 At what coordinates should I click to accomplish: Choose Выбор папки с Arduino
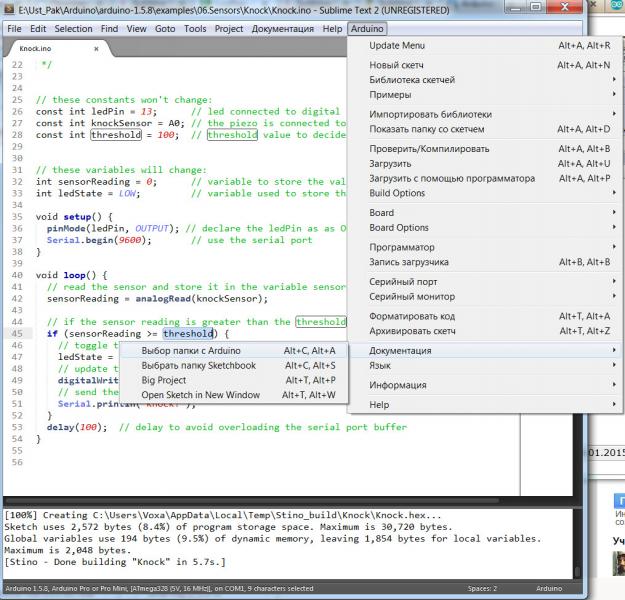tap(234, 351)
